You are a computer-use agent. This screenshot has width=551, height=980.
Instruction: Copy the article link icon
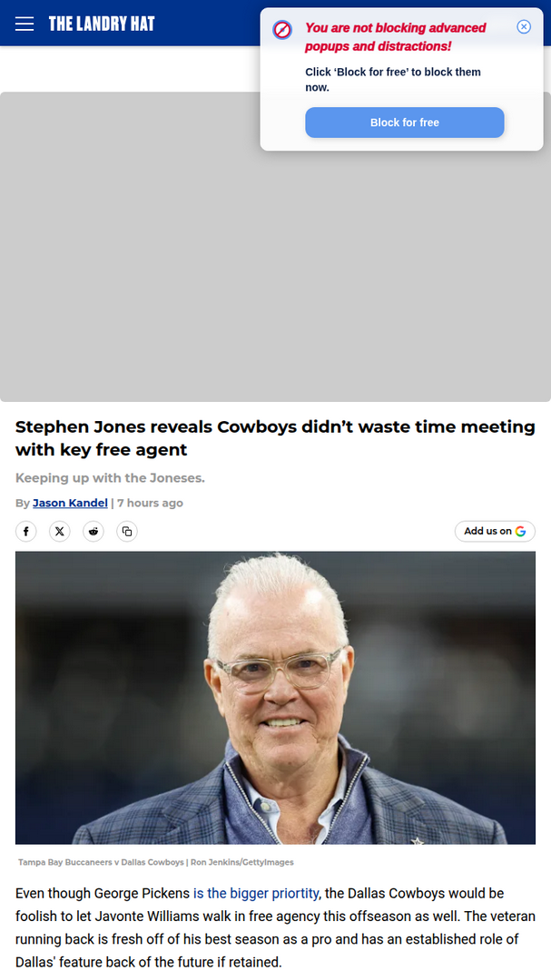pos(127,531)
